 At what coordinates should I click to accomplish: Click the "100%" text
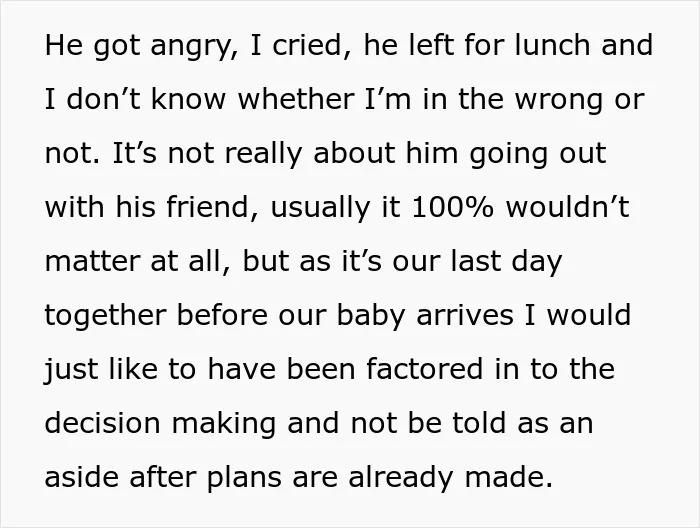point(452,207)
